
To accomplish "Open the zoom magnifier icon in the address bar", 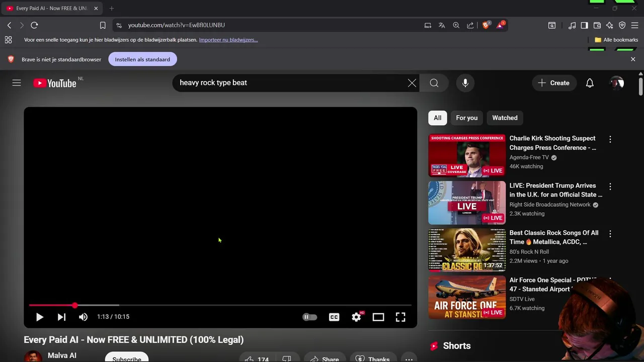I will [x=456, y=25].
